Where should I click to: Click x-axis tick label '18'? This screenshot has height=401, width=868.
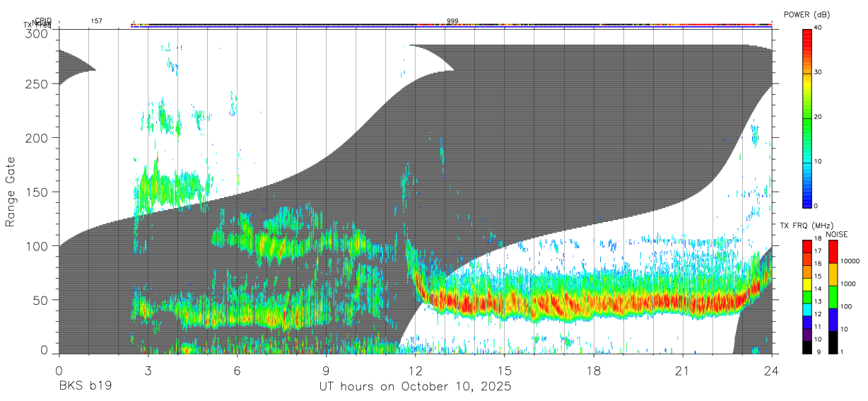pos(594,371)
